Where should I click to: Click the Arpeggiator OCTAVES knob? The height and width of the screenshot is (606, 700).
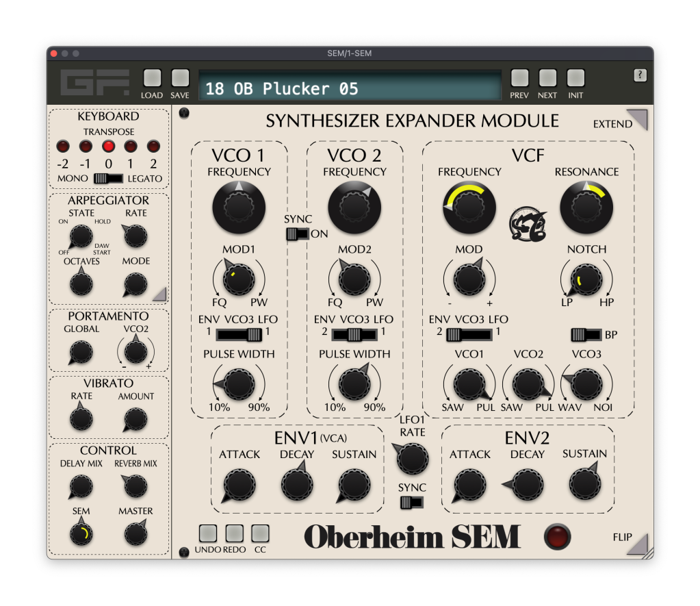coord(81,283)
